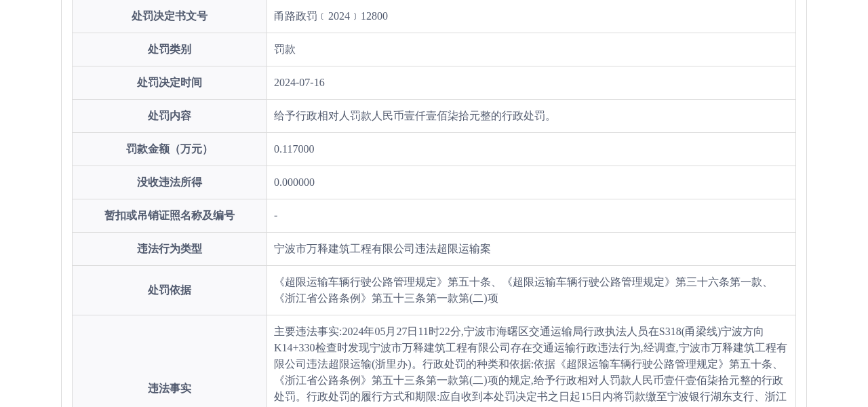Click the 罚款金额（万元） label
The width and height of the screenshot is (868, 407).
pos(170,149)
